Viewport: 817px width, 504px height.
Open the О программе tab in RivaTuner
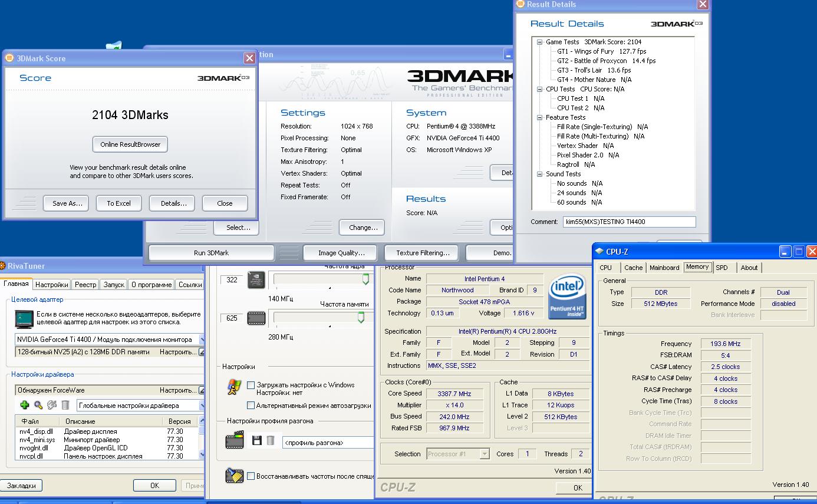coord(152,285)
